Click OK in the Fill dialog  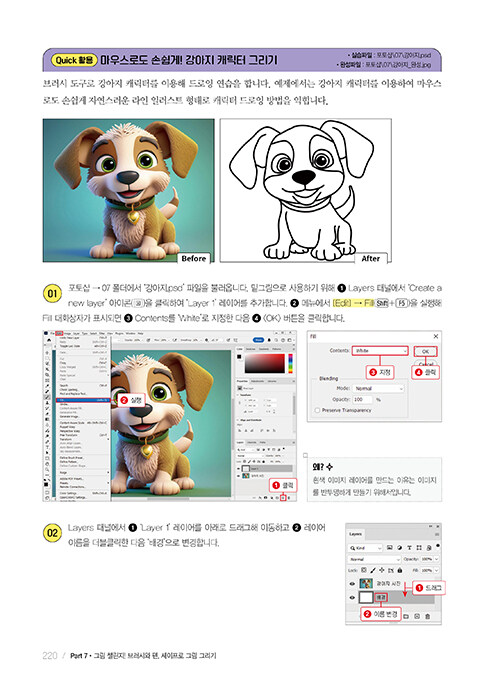pos(425,351)
